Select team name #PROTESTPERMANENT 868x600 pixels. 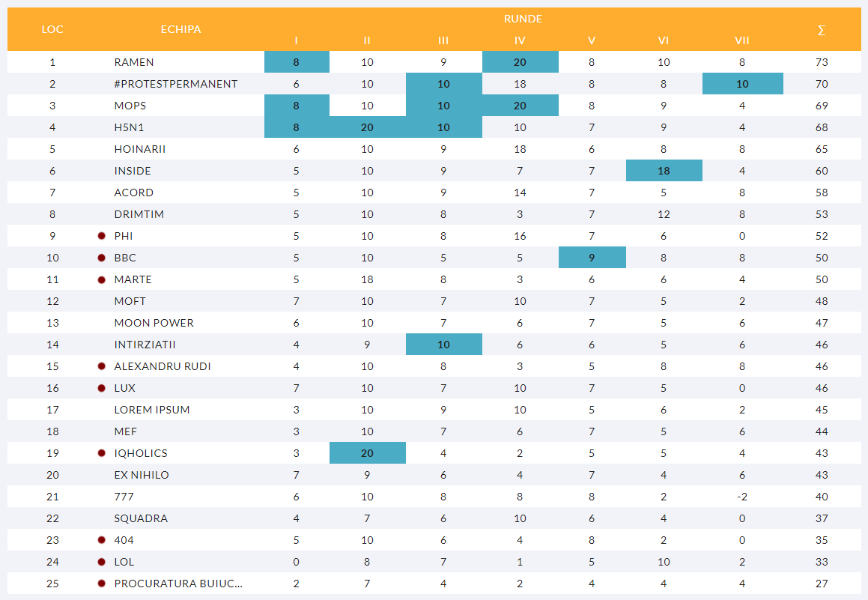(x=176, y=84)
